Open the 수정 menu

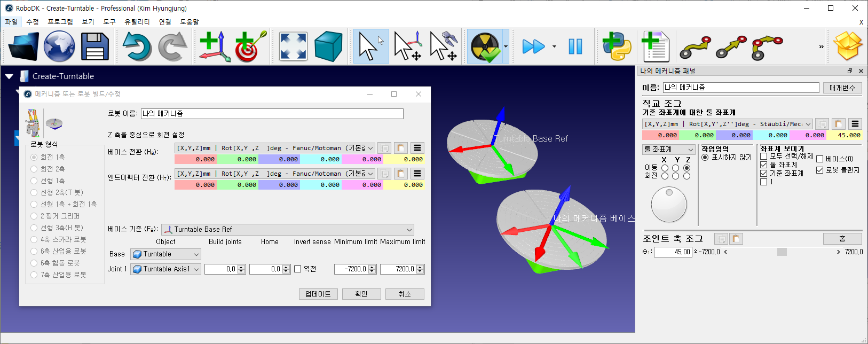(x=33, y=22)
